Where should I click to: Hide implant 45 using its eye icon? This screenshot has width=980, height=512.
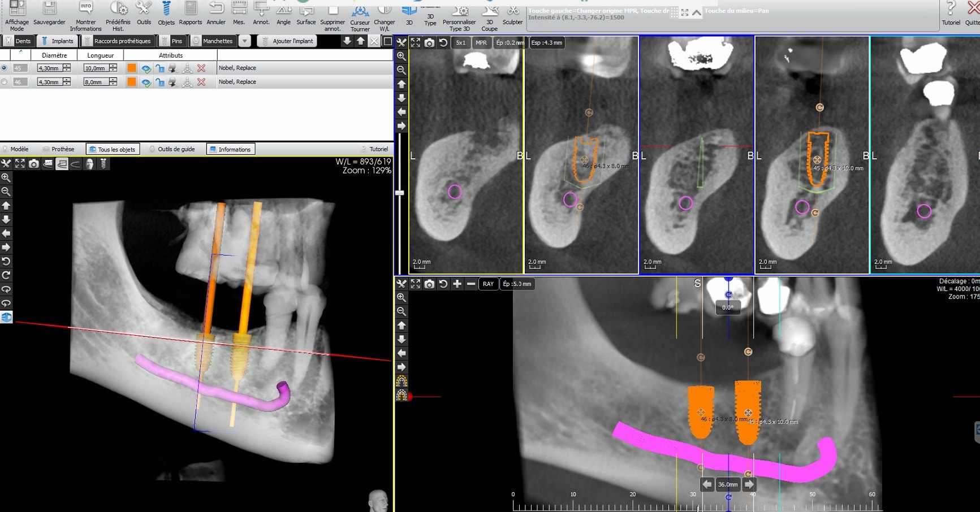pyautogui.click(x=146, y=68)
